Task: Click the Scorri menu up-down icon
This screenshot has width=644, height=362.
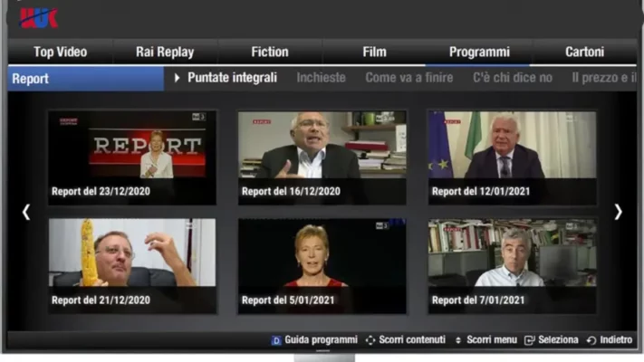Action: (458, 340)
